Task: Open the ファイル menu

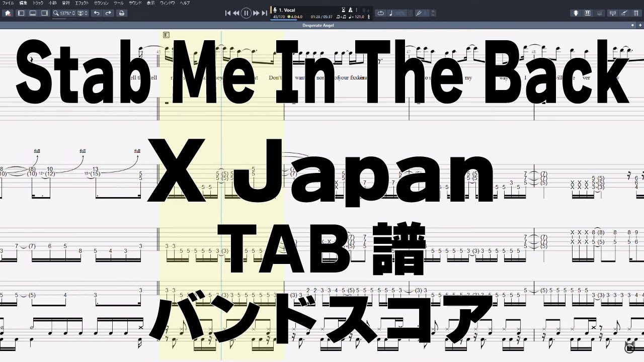Action: coord(8,3)
